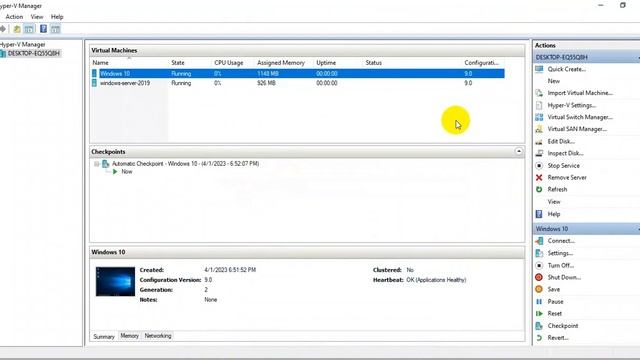Viewport: 640px width, 360px height.
Task: Select Quick Create action
Action: coord(567,69)
